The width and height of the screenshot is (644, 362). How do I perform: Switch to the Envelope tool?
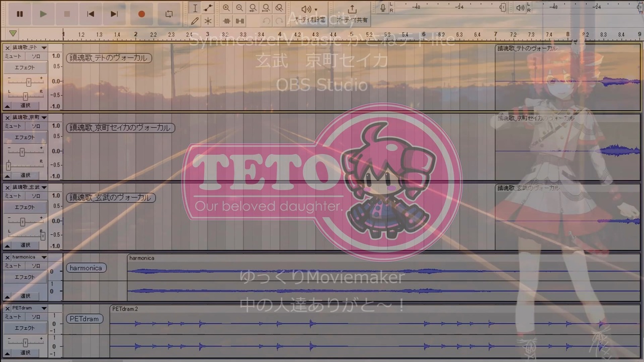pos(208,8)
